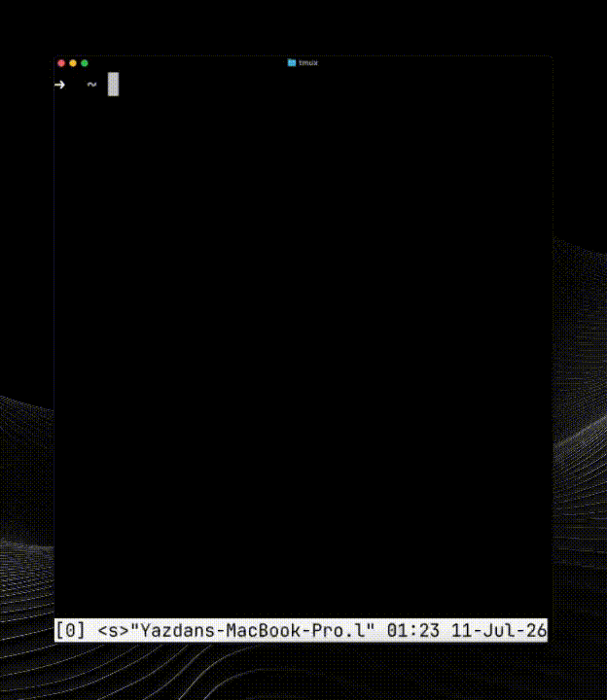The image size is (607, 700).
Task: Click the block cursor at the prompt
Action: [113, 84]
